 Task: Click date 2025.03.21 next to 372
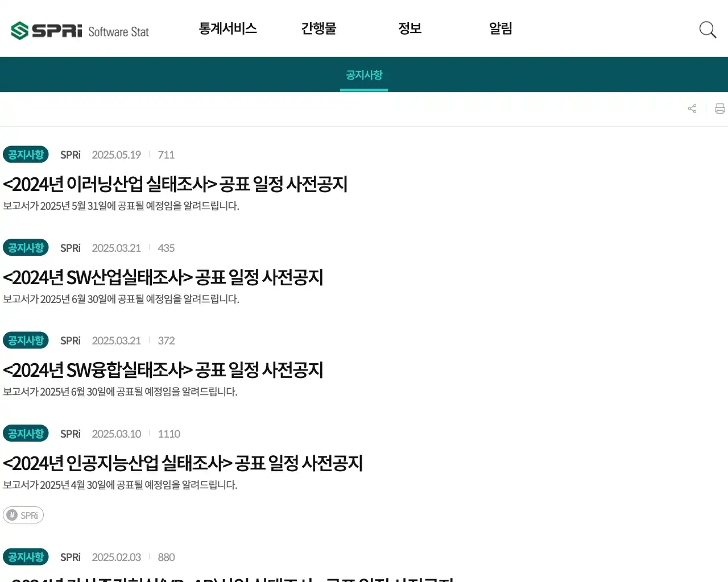click(117, 340)
